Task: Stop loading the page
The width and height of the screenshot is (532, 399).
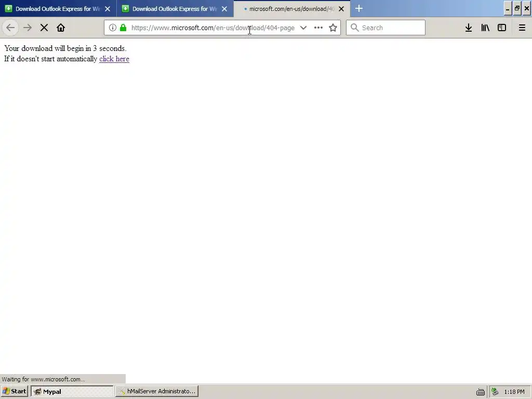Action: (x=44, y=28)
